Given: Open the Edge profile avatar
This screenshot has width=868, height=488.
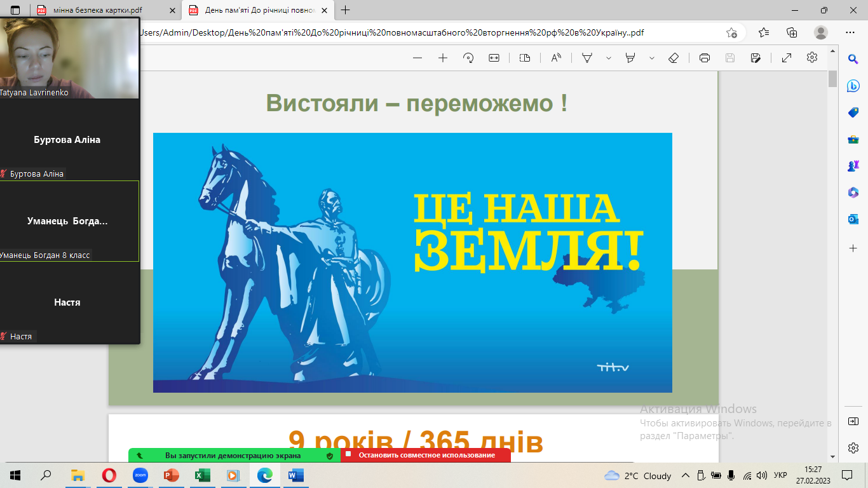Looking at the screenshot, I should tap(821, 32).
